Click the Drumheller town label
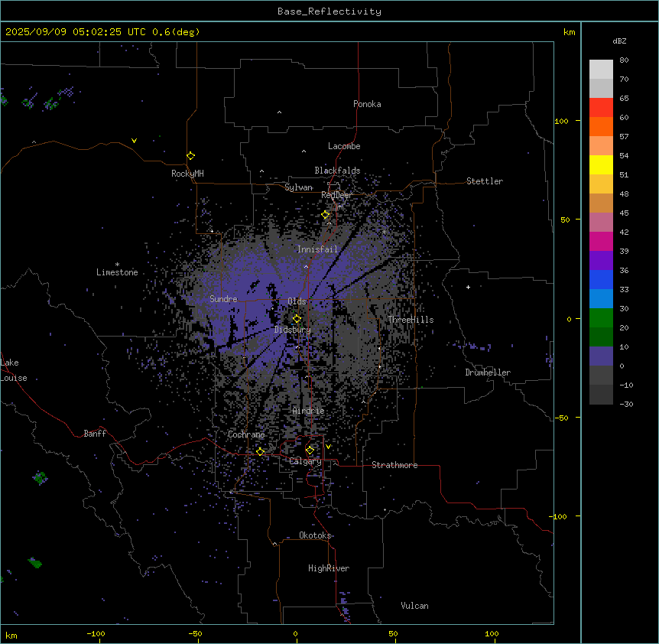Image resolution: width=659 pixels, height=644 pixels. tap(488, 372)
